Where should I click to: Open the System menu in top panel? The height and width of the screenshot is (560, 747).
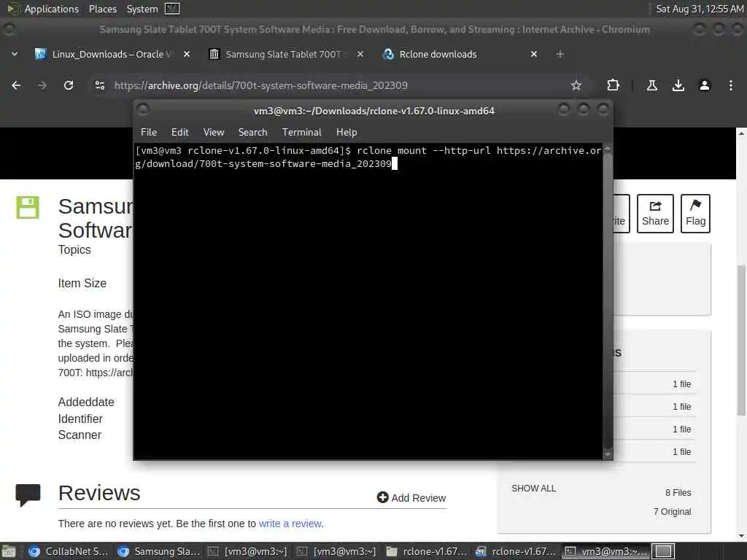(x=142, y=9)
